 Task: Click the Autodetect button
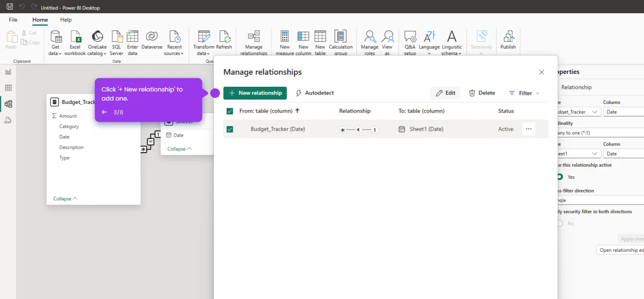tap(315, 93)
